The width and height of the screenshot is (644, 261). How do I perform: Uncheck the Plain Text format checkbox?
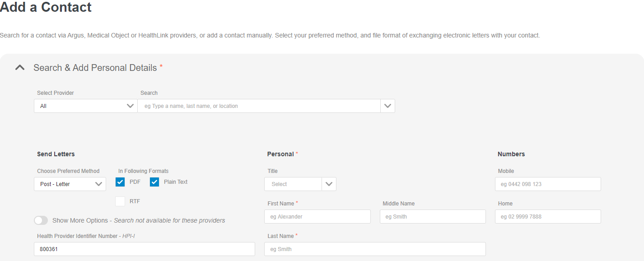154,182
